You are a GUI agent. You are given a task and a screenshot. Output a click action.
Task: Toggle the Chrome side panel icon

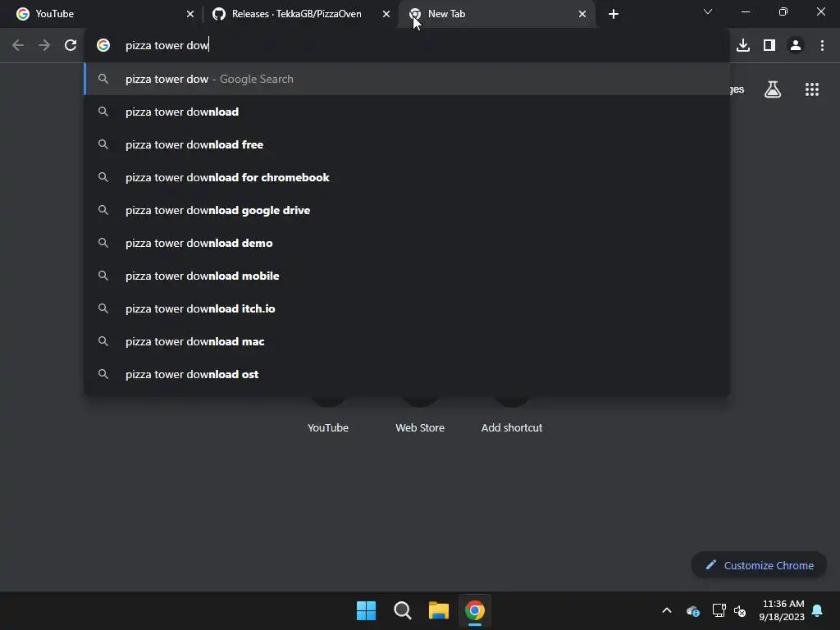tap(769, 45)
